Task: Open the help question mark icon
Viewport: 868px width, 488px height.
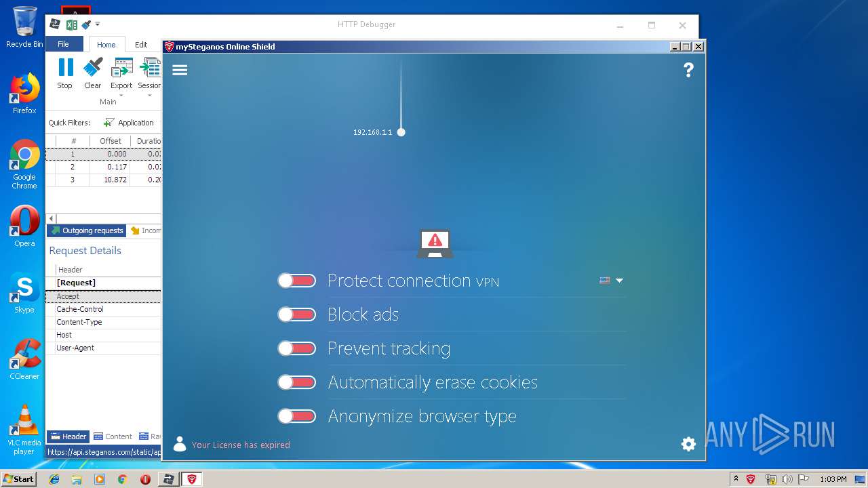Action: coord(688,70)
